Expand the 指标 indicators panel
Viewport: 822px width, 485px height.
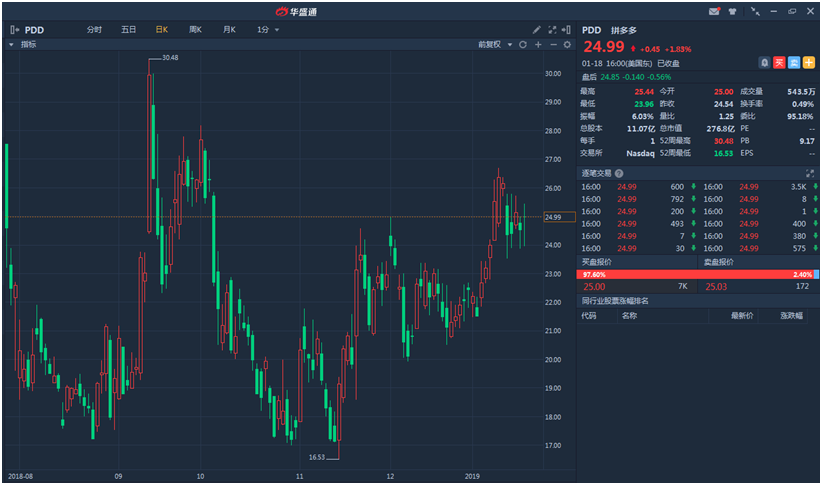click(x=24, y=45)
